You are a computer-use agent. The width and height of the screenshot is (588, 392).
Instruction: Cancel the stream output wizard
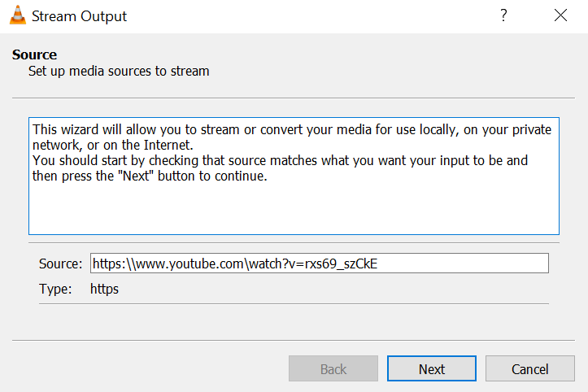pos(529,368)
